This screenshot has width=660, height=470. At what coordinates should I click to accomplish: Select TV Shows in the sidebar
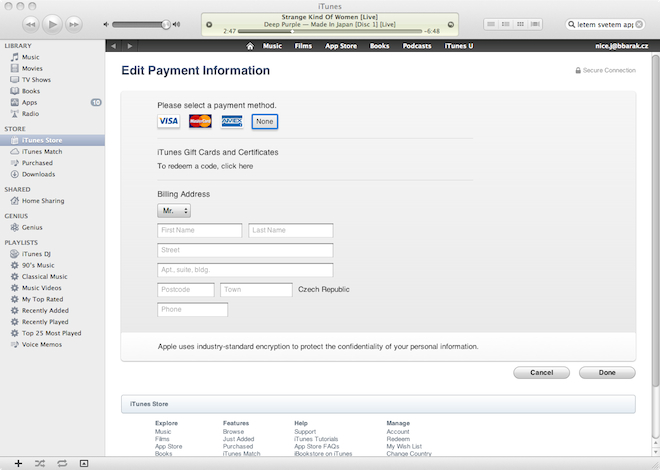tap(52, 80)
